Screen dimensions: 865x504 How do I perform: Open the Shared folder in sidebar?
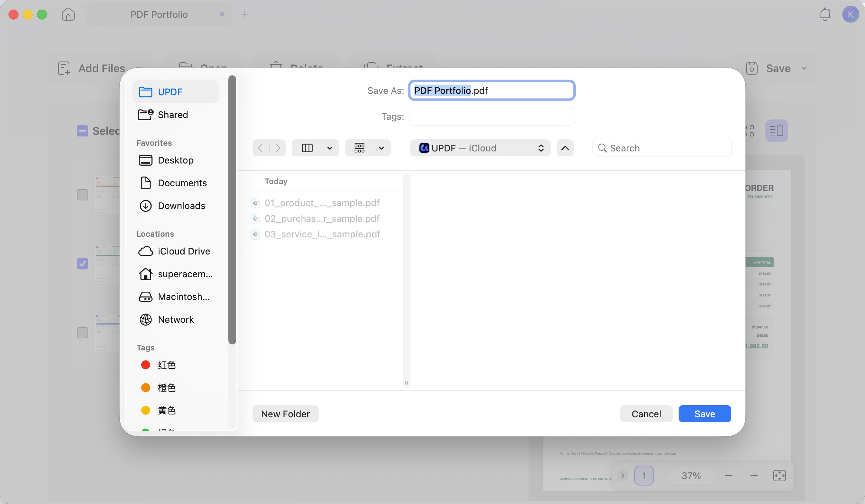coord(176,114)
